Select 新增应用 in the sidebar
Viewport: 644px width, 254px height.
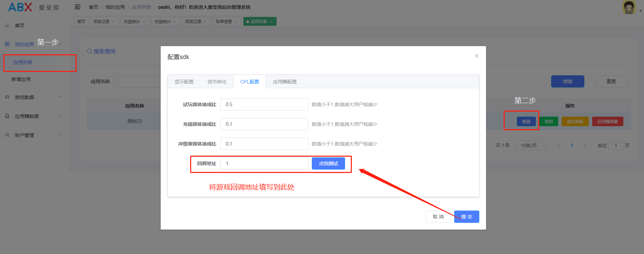pyautogui.click(x=21, y=79)
